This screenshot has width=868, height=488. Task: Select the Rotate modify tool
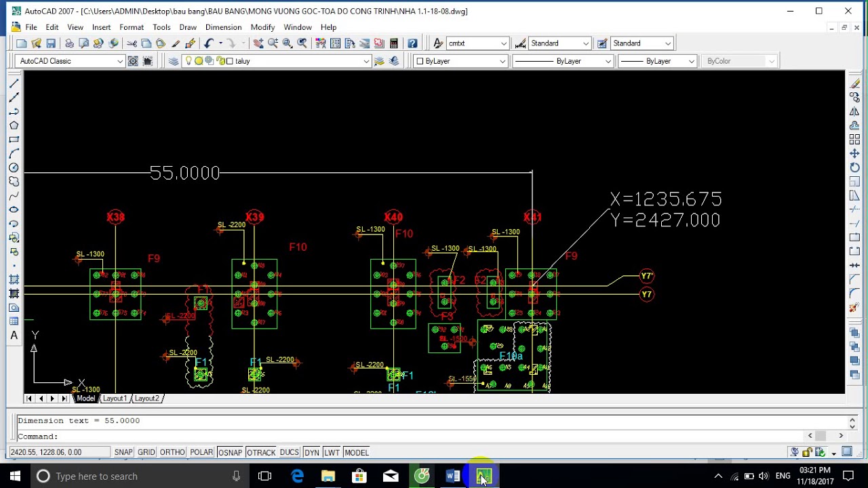pyautogui.click(x=854, y=167)
